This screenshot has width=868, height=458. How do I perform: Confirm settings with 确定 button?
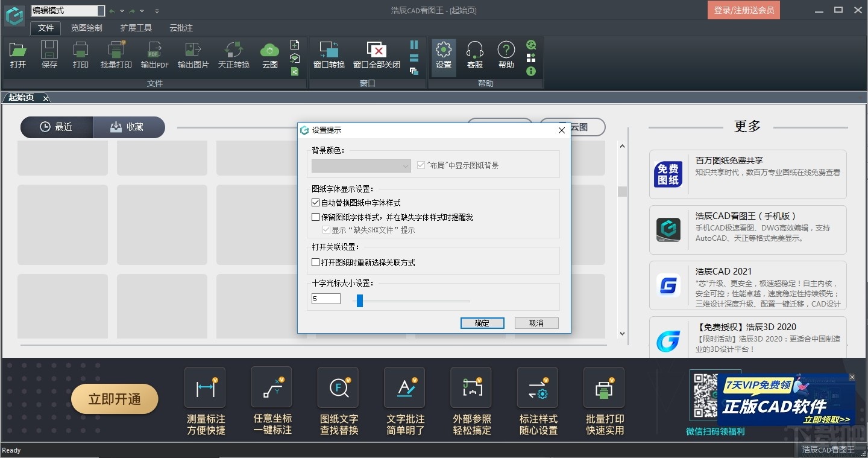pyautogui.click(x=482, y=323)
